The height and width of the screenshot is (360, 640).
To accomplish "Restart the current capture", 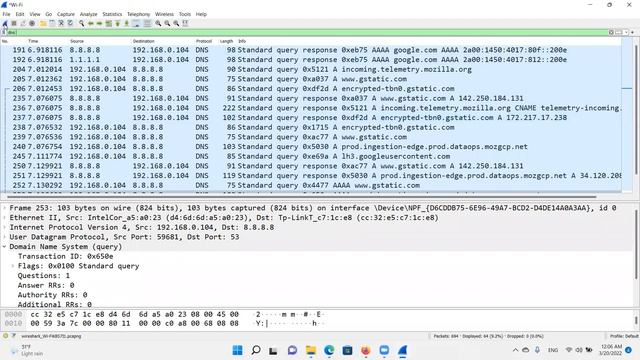I will [x=23, y=24].
